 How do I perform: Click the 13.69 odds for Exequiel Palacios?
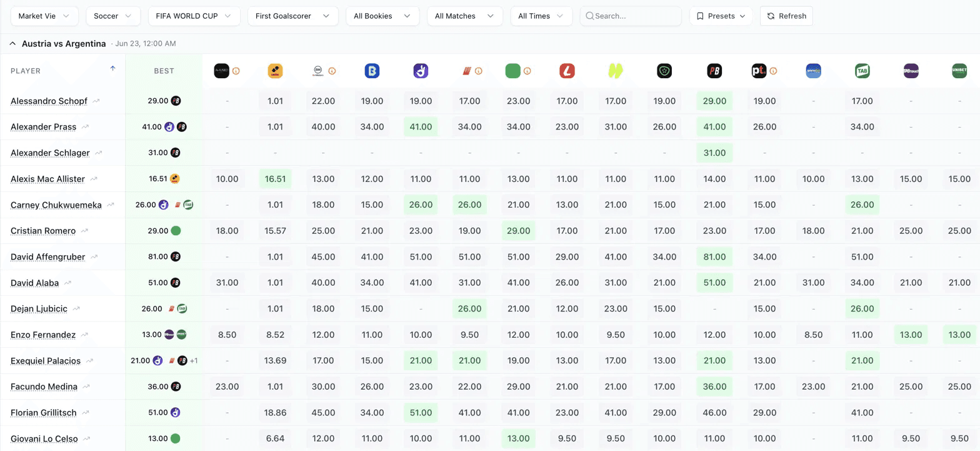276,361
